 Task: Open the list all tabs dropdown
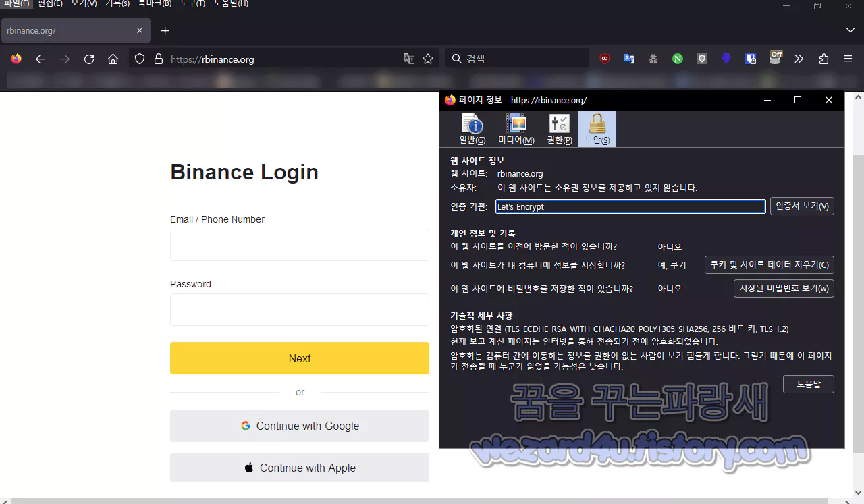click(x=850, y=30)
